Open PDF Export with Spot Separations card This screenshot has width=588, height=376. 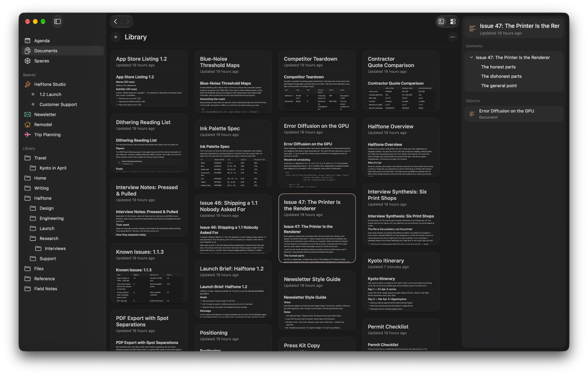click(149, 330)
